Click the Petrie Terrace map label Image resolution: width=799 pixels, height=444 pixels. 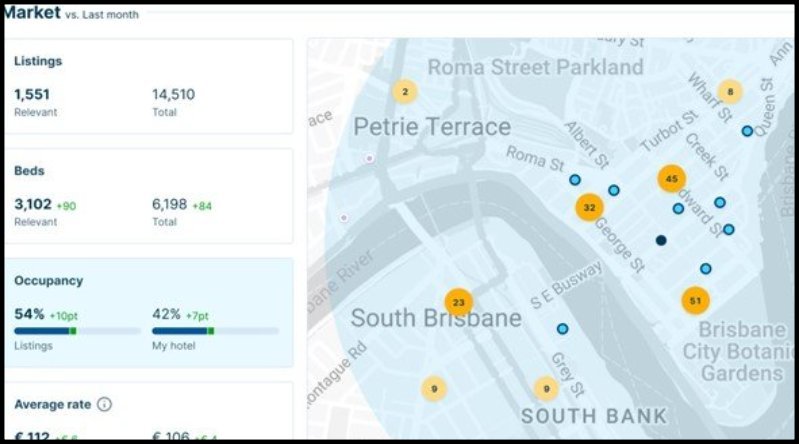pos(432,127)
